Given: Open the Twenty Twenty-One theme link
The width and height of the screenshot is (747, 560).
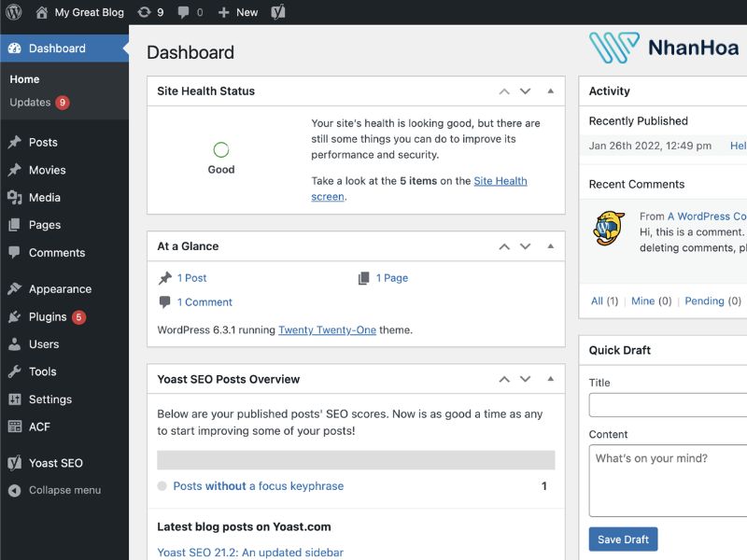Looking at the screenshot, I should [x=327, y=330].
